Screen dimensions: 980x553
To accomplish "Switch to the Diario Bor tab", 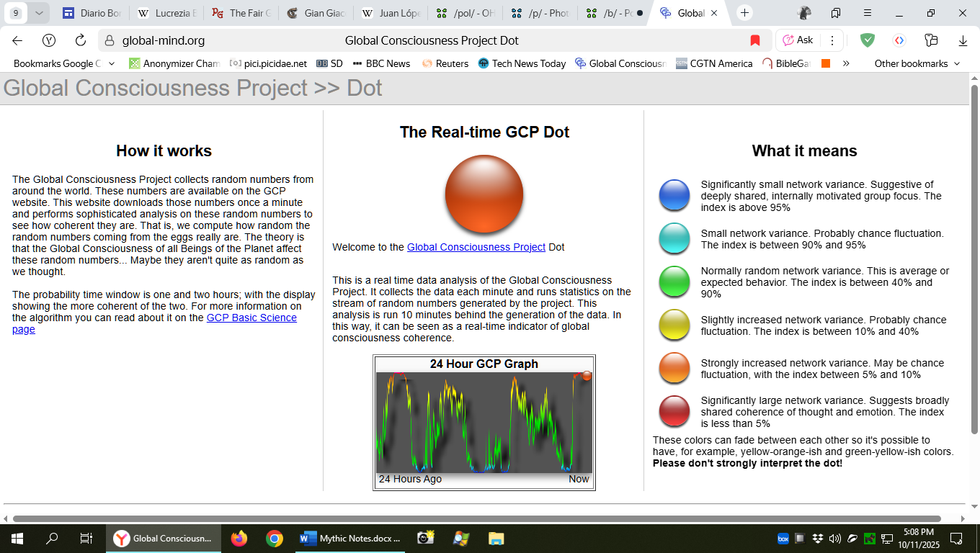I will (91, 13).
